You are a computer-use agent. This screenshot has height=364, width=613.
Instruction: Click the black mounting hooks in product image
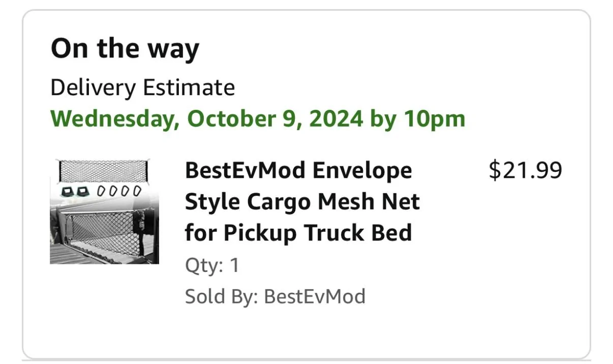(x=75, y=191)
